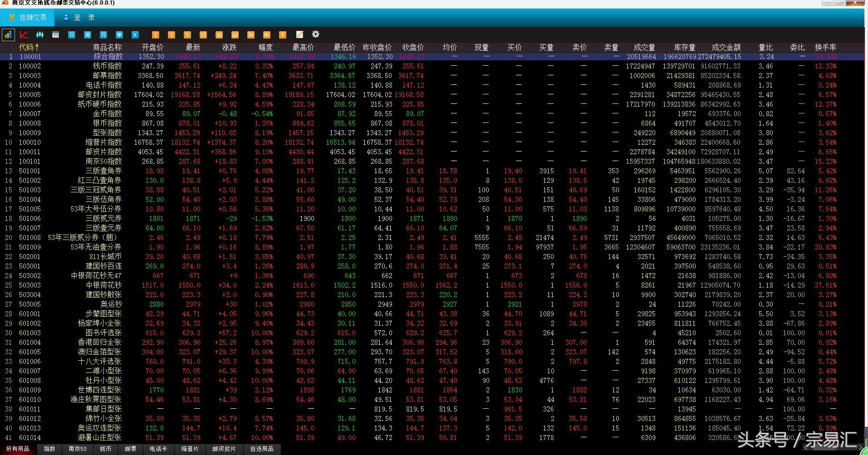Sort by the 换手率 column header
This screenshot has width=868, height=455.
(825, 47)
